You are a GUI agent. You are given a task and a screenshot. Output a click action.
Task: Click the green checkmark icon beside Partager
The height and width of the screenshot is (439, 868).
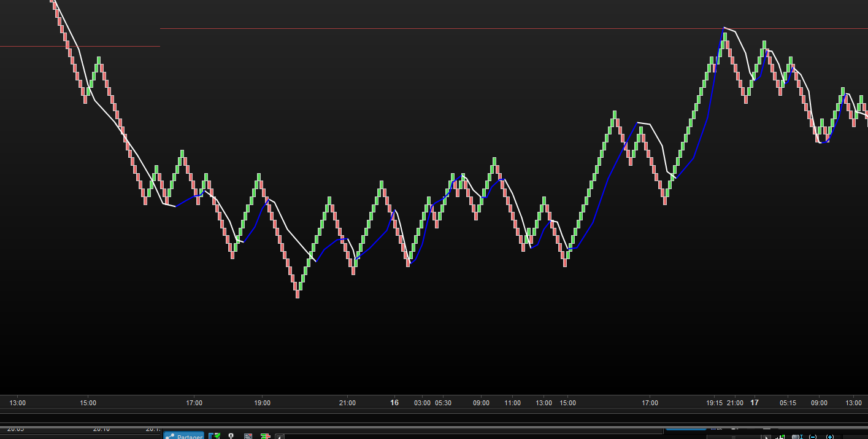pyautogui.click(x=214, y=436)
